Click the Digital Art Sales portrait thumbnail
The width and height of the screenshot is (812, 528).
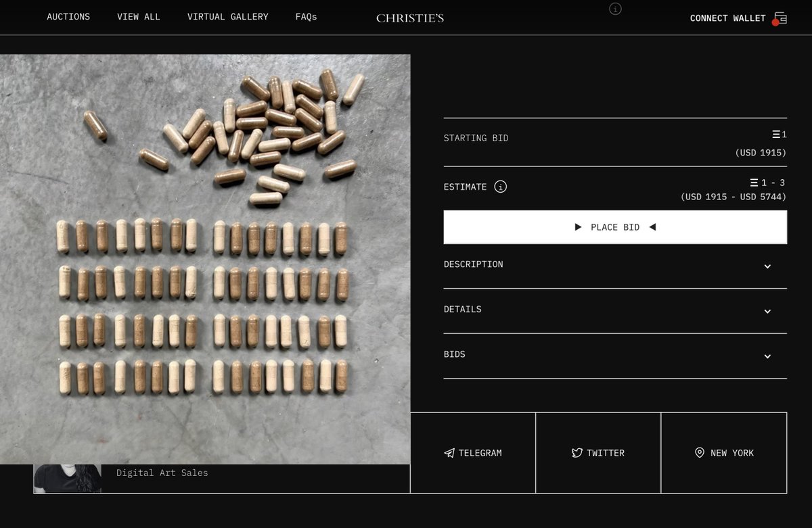tap(68, 479)
